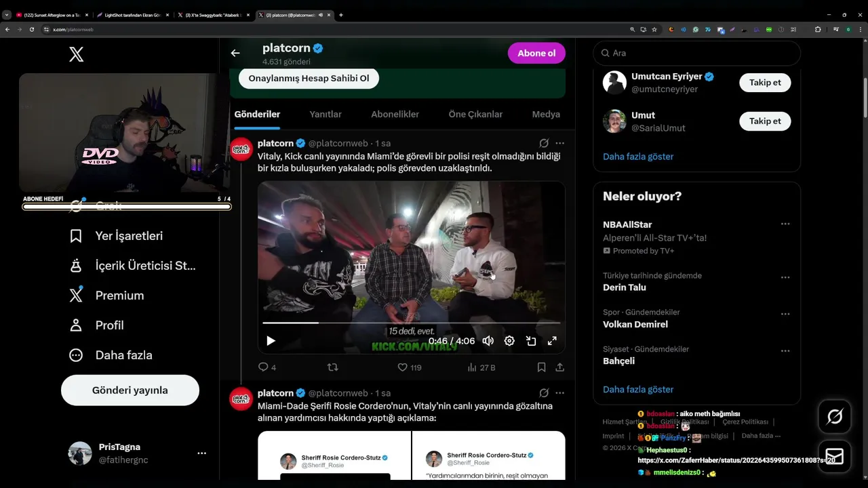
Task: Open more options on the Miami-Dade post
Action: coord(560,393)
